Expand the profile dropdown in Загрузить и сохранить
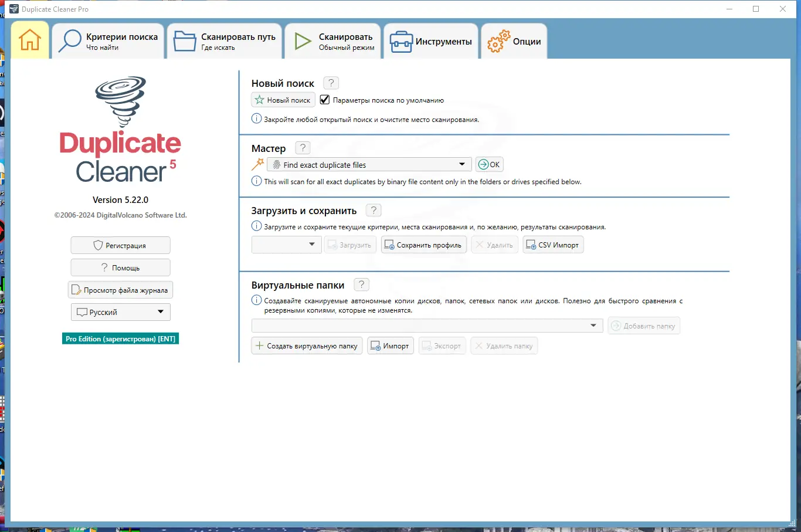This screenshot has height=532, width=801. [x=311, y=245]
